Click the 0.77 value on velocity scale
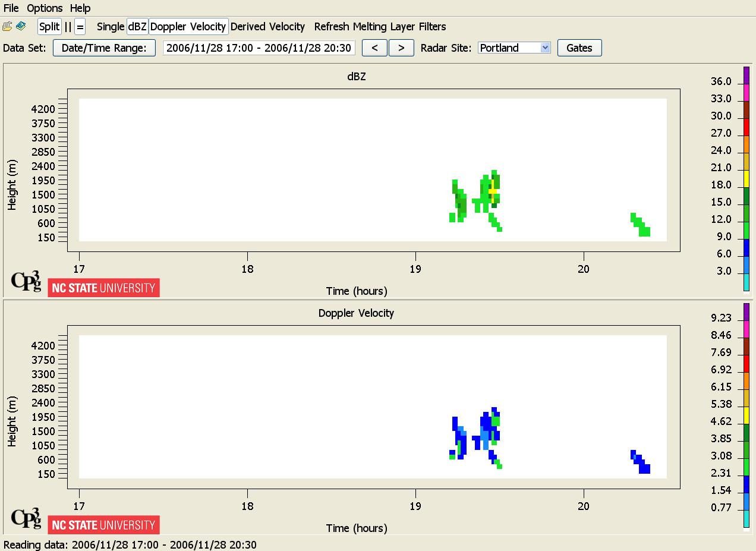 click(x=721, y=508)
